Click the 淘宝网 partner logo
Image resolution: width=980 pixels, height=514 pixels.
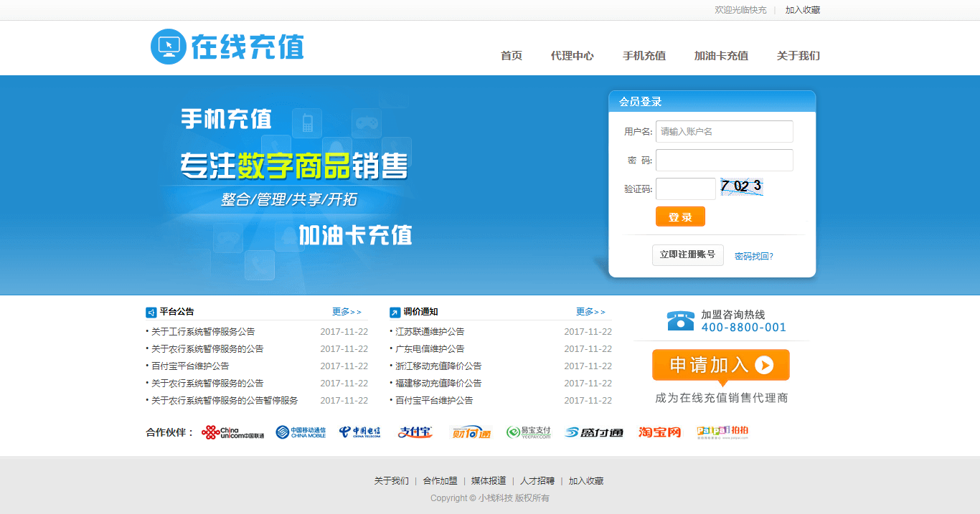(659, 432)
